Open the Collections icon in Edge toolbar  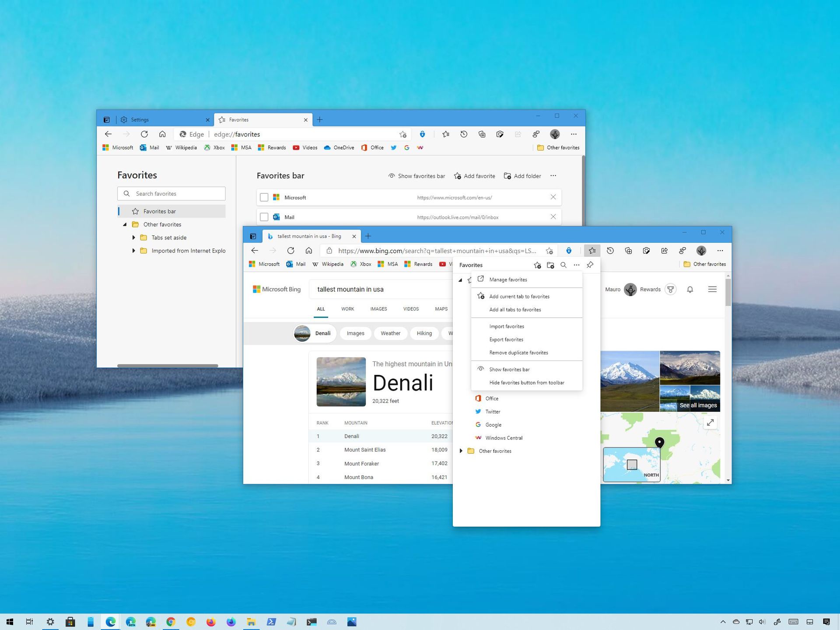628,250
